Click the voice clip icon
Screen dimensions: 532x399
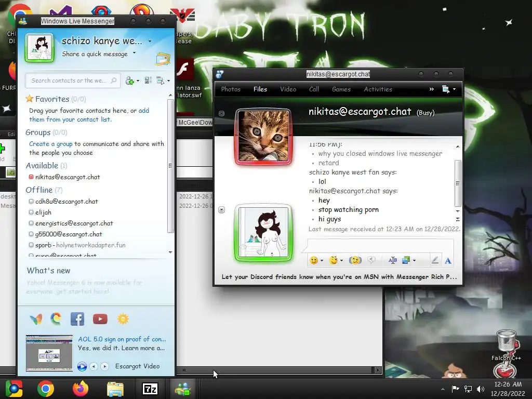pos(371,260)
